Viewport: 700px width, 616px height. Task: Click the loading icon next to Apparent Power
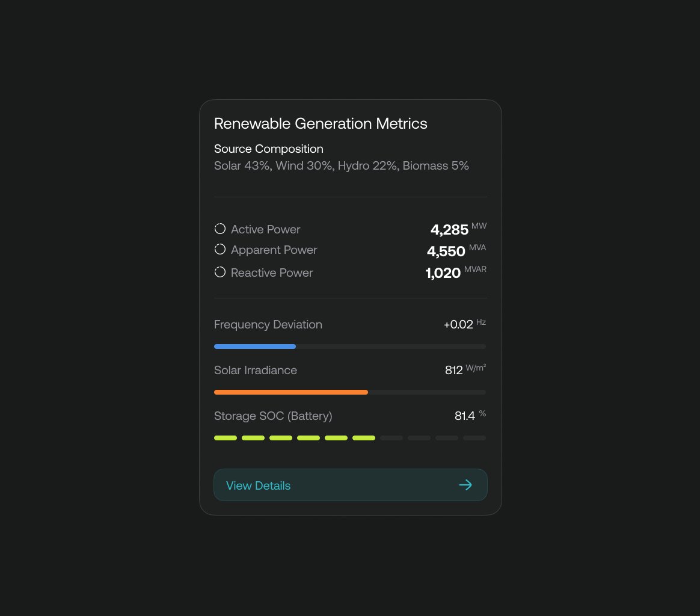click(x=220, y=249)
